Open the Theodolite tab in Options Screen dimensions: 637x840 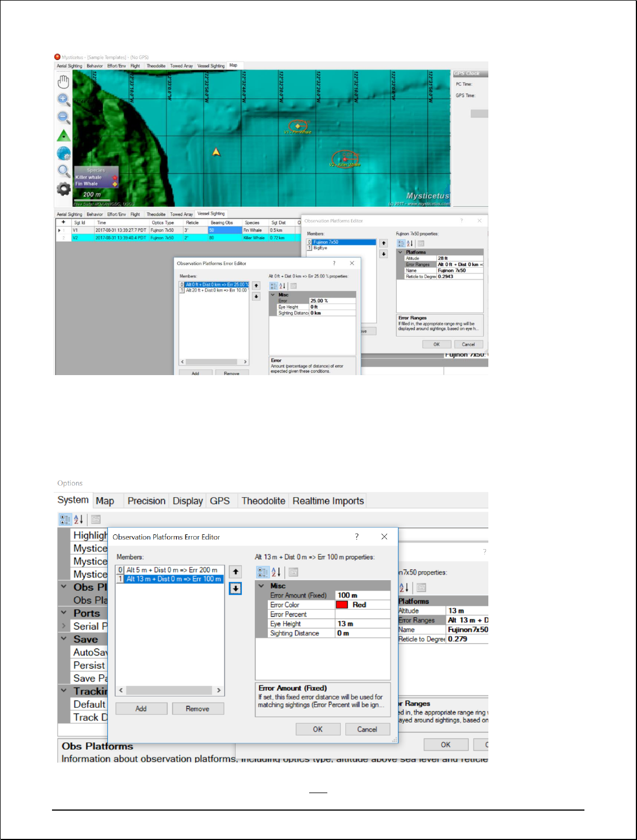(263, 501)
